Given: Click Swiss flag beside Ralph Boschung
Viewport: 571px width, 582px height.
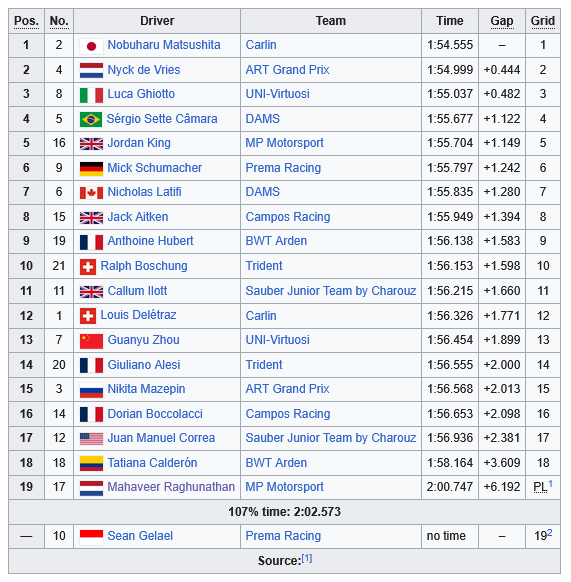Looking at the screenshot, I should [88, 267].
